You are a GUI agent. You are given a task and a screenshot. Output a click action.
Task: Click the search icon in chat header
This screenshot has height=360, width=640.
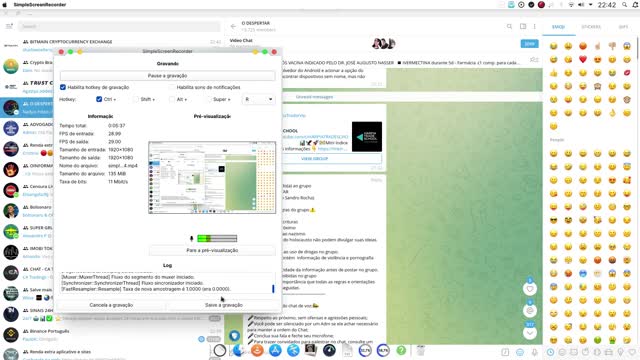[x=509, y=26]
